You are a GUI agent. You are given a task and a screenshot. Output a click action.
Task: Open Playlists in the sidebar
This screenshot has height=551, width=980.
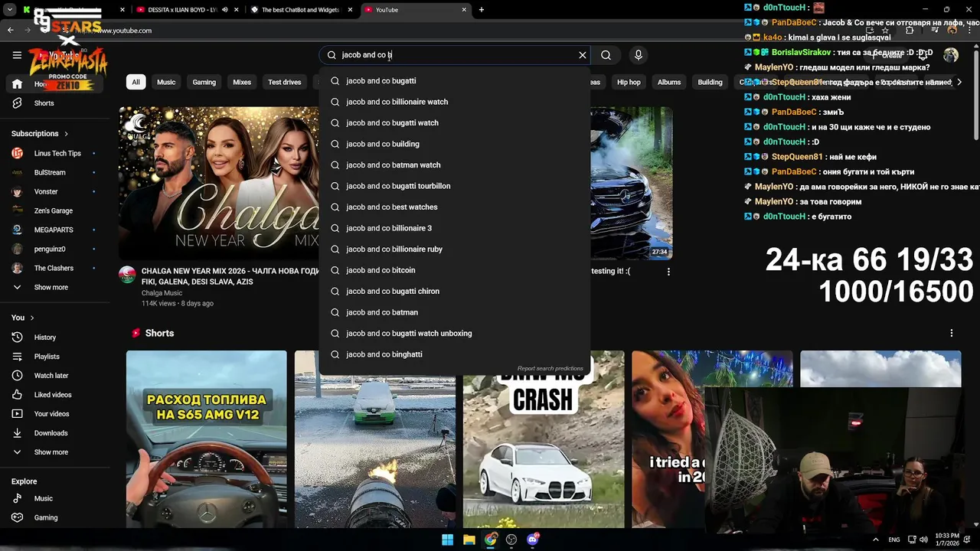55,357
